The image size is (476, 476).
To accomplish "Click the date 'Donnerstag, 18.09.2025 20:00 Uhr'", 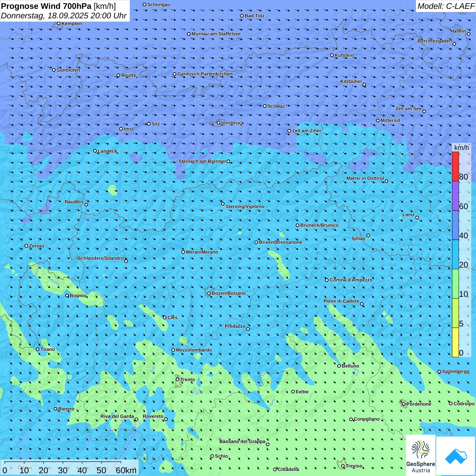I will coord(64,16).
